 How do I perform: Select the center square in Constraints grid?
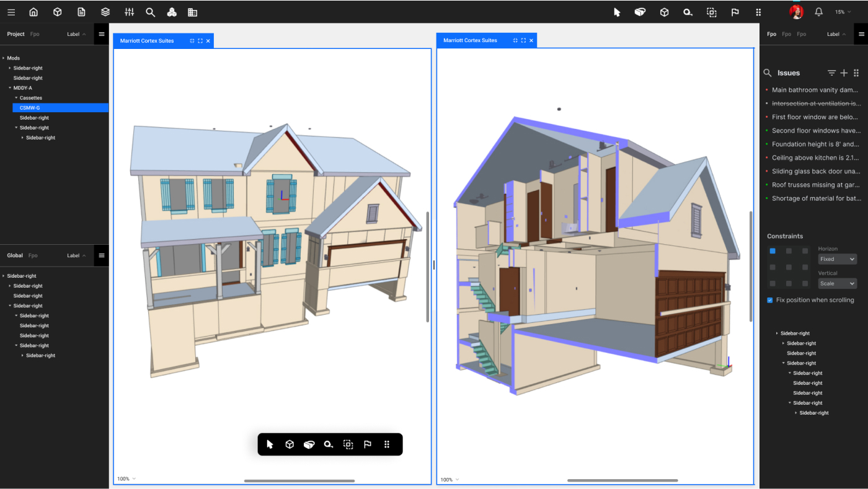coord(789,267)
